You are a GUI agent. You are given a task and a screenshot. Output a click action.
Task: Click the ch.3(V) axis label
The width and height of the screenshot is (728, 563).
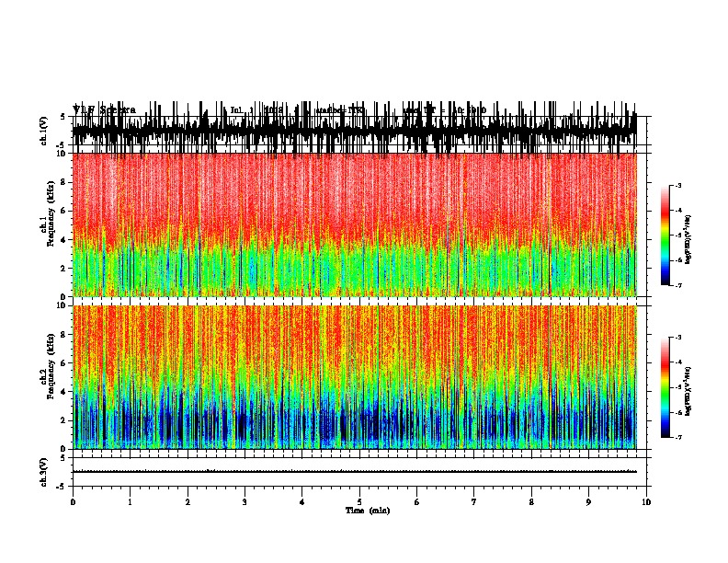click(x=44, y=472)
